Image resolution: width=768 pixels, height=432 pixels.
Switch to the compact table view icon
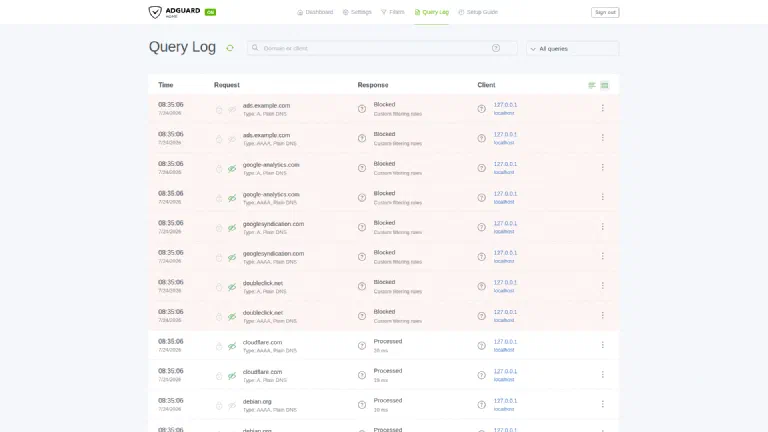pyautogui.click(x=592, y=85)
